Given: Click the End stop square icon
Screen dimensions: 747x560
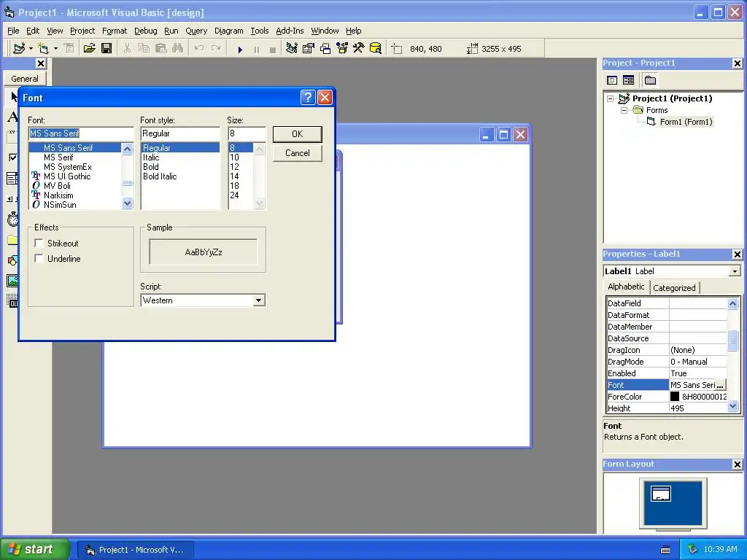Looking at the screenshot, I should click(x=273, y=50).
